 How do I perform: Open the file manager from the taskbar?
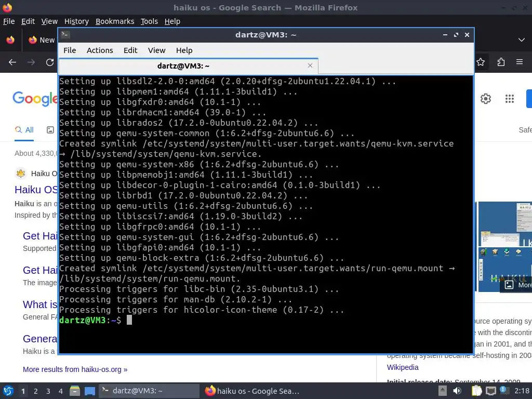click(x=75, y=391)
